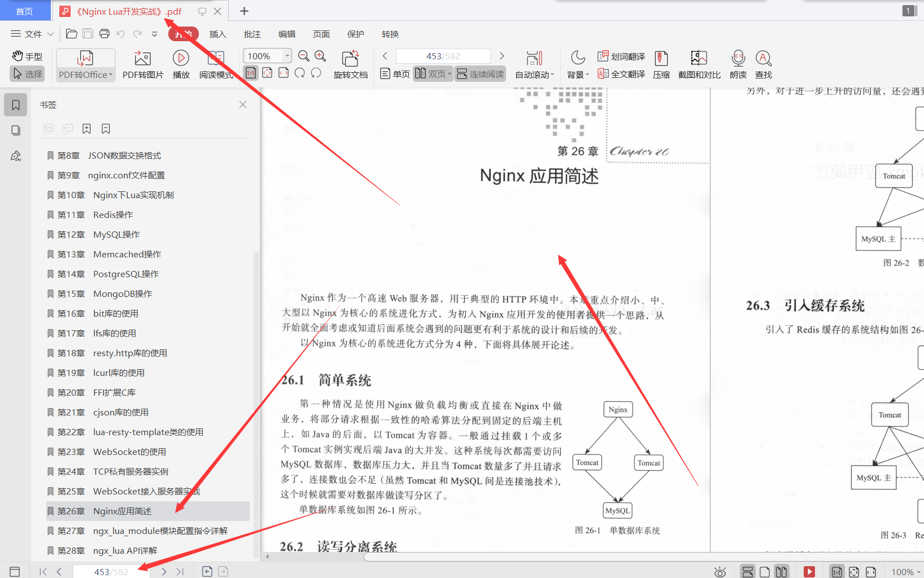Open the 截图和对比 screenshot comparison tool
Viewport: 924px width, 578px height.
(698, 64)
